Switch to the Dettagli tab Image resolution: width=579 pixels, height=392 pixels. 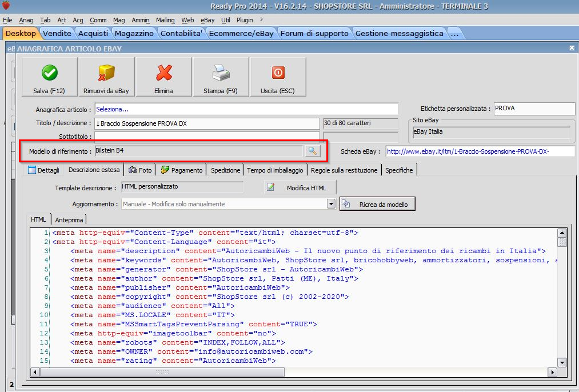tap(43, 170)
